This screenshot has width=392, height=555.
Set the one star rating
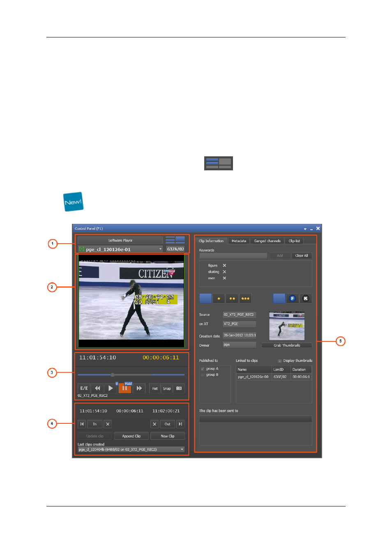pyautogui.click(x=219, y=298)
